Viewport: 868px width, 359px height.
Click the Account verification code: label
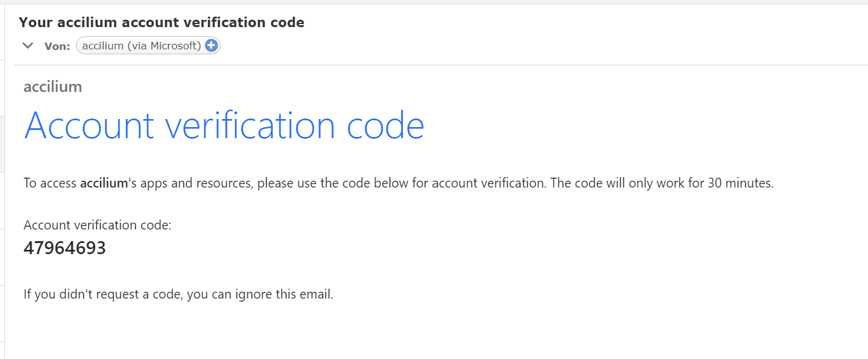tap(98, 225)
